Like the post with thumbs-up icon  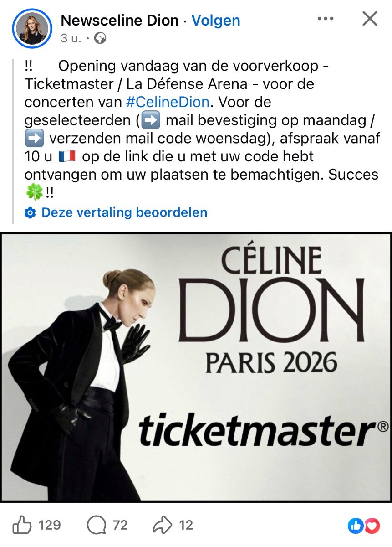pos(22,526)
